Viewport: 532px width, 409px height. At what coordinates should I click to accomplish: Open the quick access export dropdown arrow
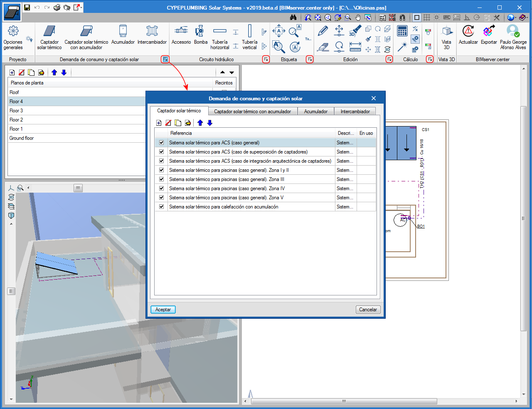(x=81, y=7)
